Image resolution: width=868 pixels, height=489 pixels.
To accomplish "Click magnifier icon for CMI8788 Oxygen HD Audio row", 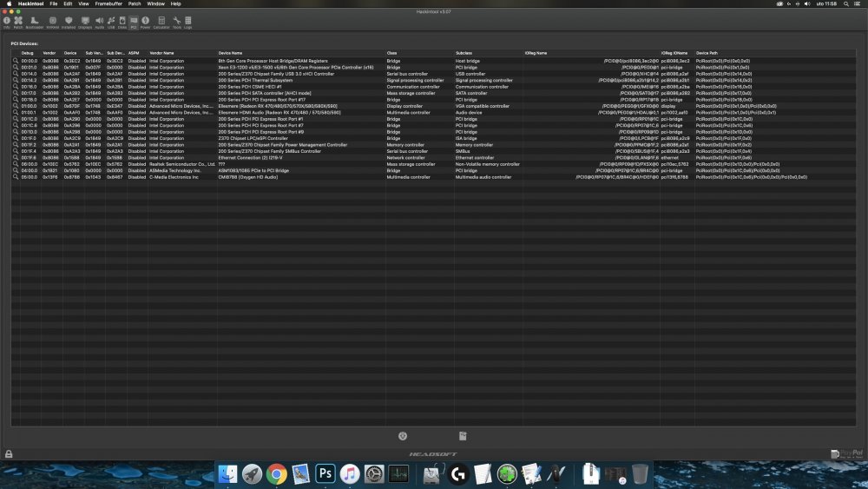I will coord(16,176).
